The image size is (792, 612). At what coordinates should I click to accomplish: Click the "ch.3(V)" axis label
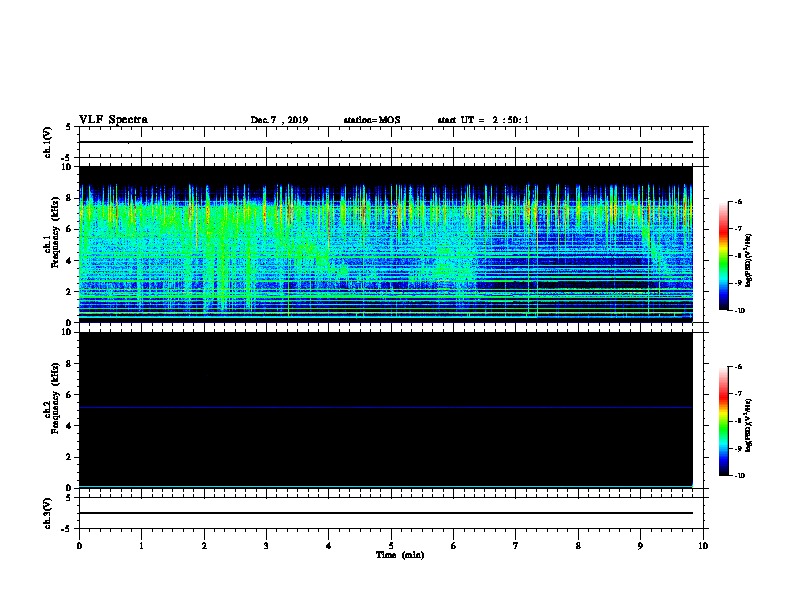[x=47, y=513]
